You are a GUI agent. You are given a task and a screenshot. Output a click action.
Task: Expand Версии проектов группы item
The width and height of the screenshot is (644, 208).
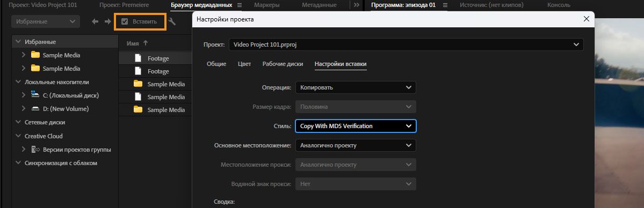(x=24, y=150)
